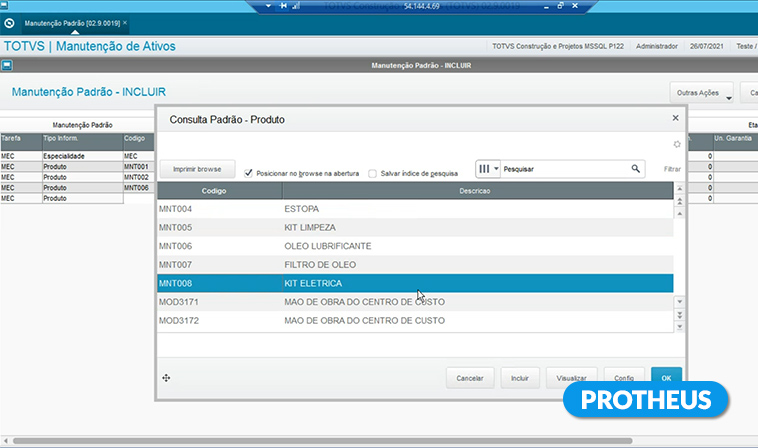Click the blue window icon beside INCLUIR title bar
Screen dimensions: 758x448
[x=6, y=65]
